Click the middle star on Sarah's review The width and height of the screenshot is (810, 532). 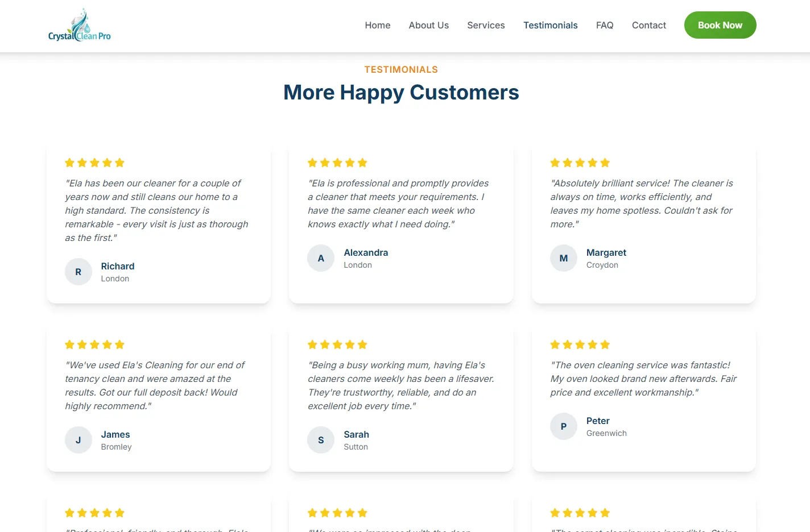tap(337, 344)
